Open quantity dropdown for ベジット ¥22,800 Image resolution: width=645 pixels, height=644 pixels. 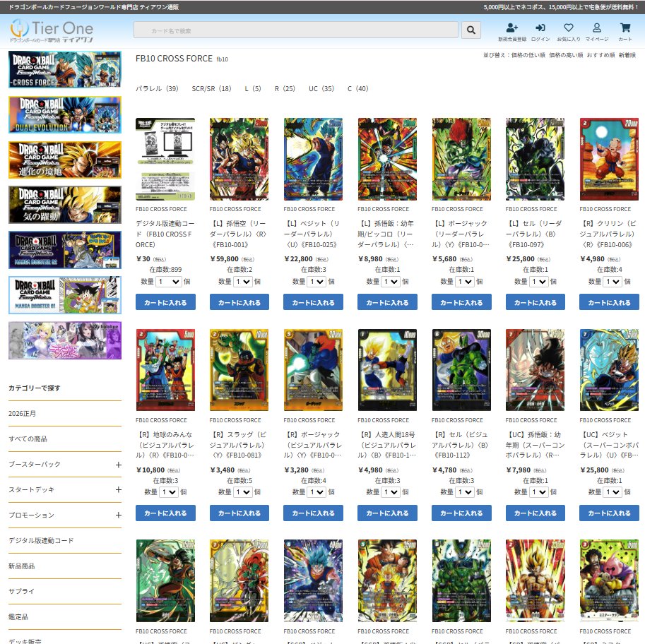316,282
